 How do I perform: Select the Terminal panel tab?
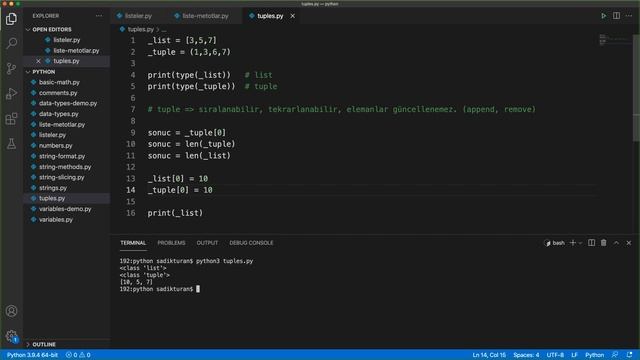(133, 243)
